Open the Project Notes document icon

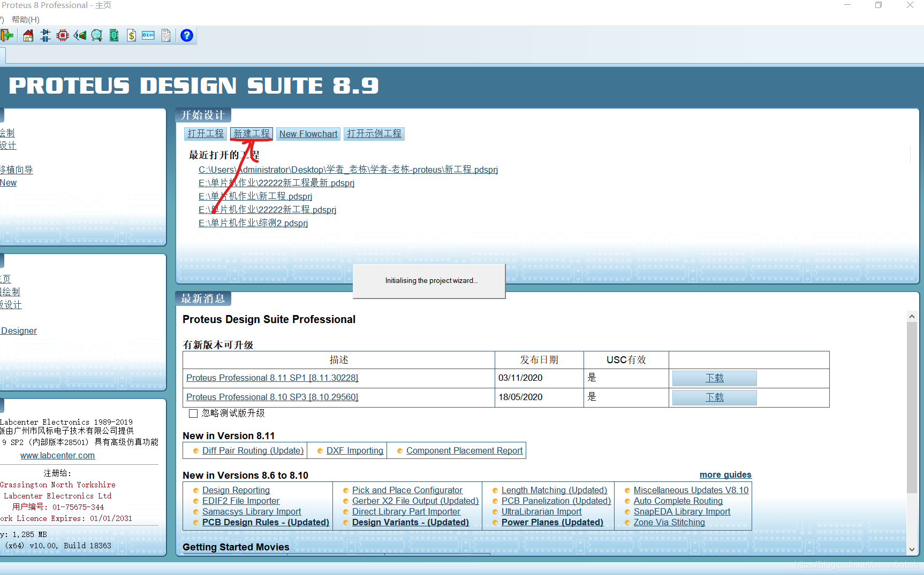click(x=166, y=35)
